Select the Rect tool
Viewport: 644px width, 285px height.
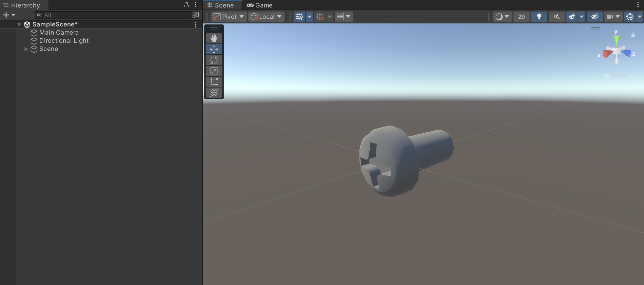pos(214,82)
